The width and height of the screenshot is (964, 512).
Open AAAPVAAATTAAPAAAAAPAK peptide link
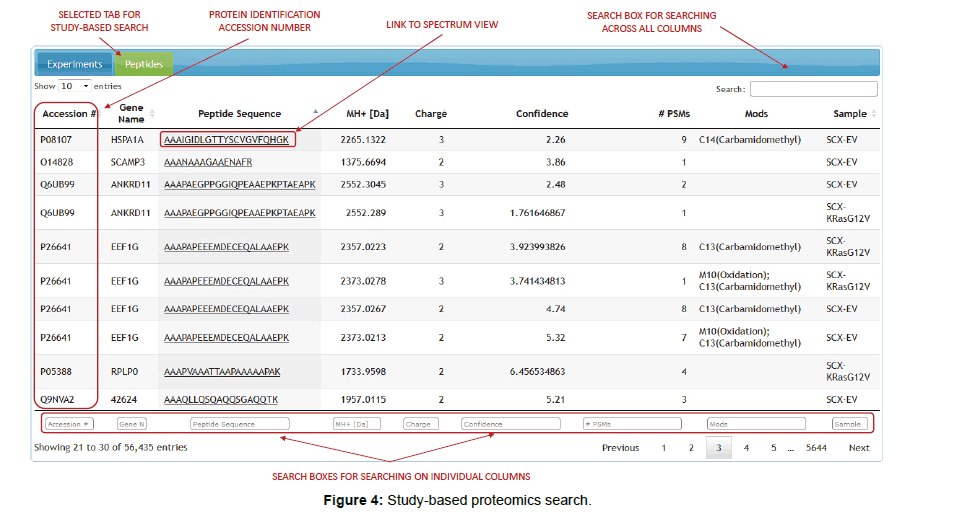point(222,371)
